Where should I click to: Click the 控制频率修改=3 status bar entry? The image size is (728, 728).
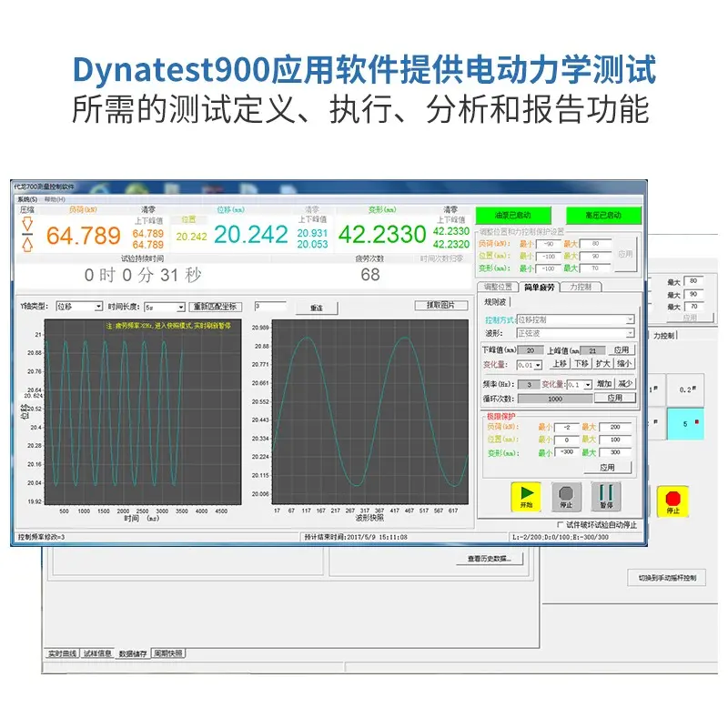coord(42,537)
